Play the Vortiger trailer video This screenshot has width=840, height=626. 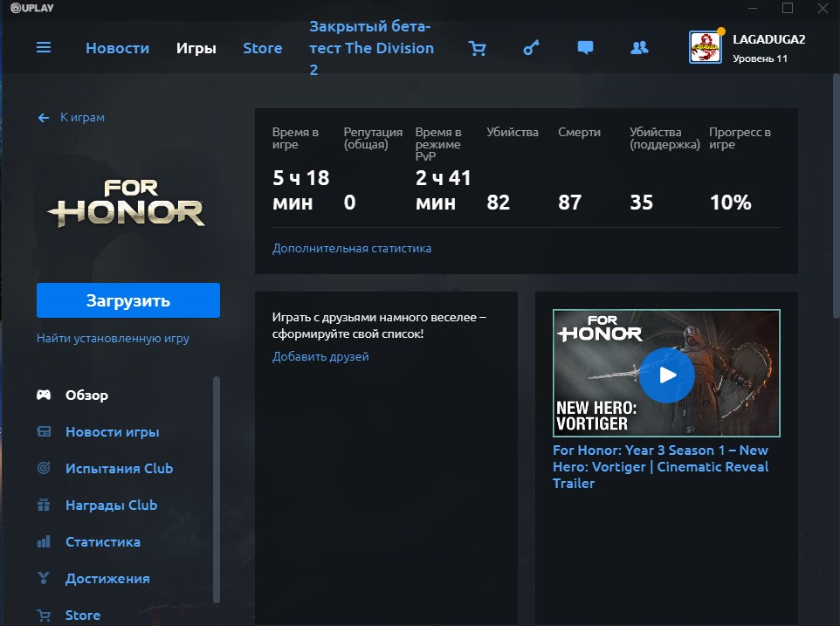pos(667,375)
